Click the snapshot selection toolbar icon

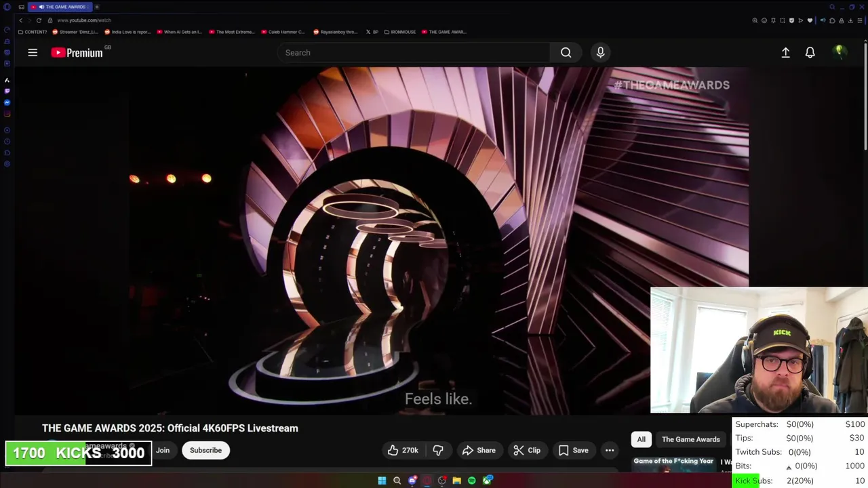coord(783,20)
